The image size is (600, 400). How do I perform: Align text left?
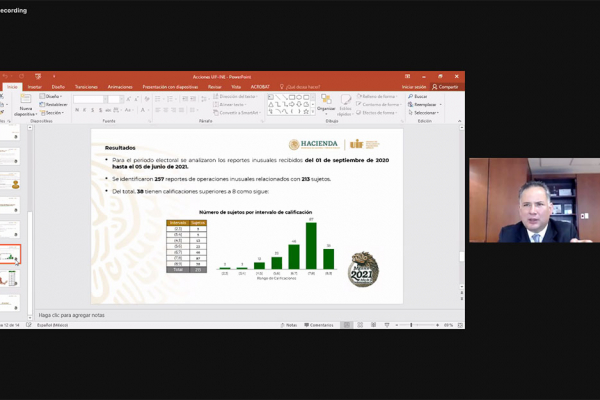[x=158, y=110]
